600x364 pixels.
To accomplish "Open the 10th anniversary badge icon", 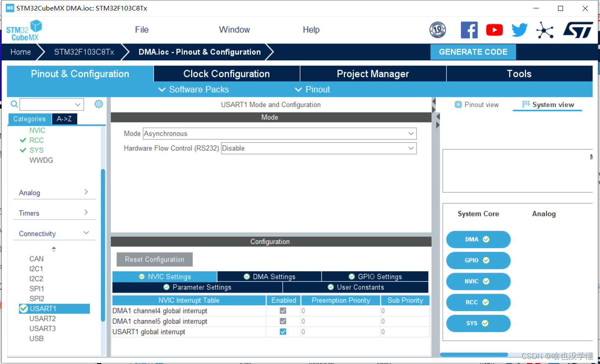I will (438, 30).
